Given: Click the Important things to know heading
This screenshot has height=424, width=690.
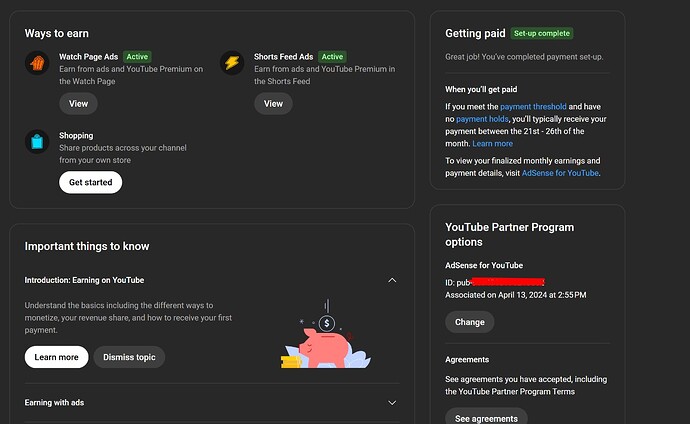Looking at the screenshot, I should tap(87, 246).
